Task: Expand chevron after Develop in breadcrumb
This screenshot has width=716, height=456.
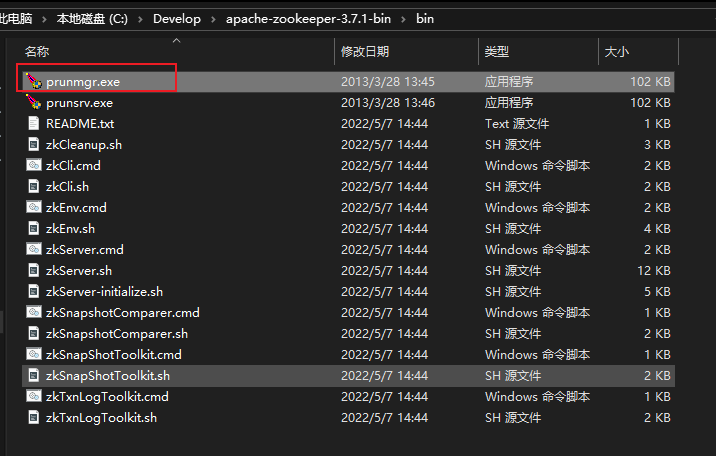Action: pos(213,20)
